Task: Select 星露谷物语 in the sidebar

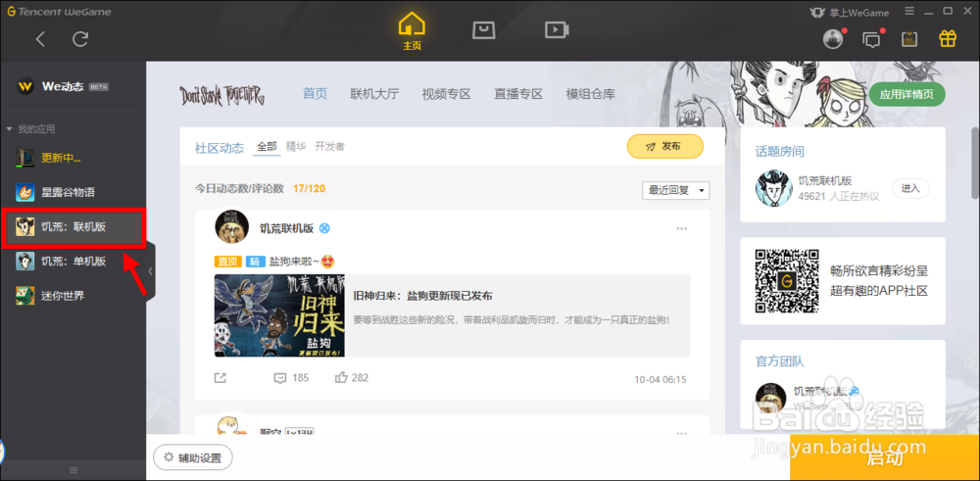Action: pos(73,192)
